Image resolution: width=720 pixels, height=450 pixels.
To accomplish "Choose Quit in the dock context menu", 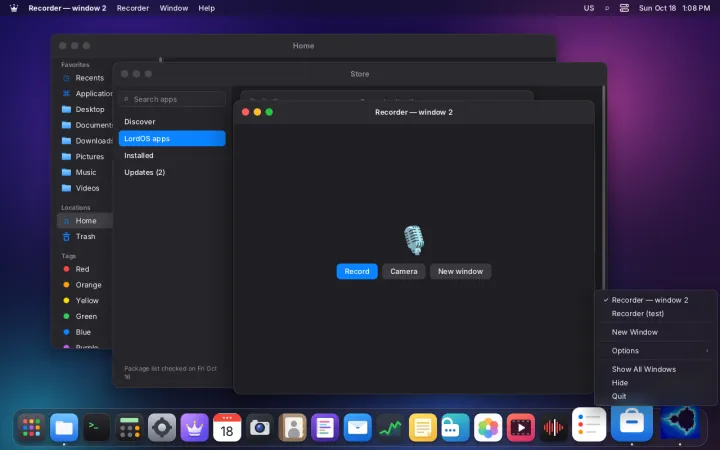I will (x=656, y=396).
